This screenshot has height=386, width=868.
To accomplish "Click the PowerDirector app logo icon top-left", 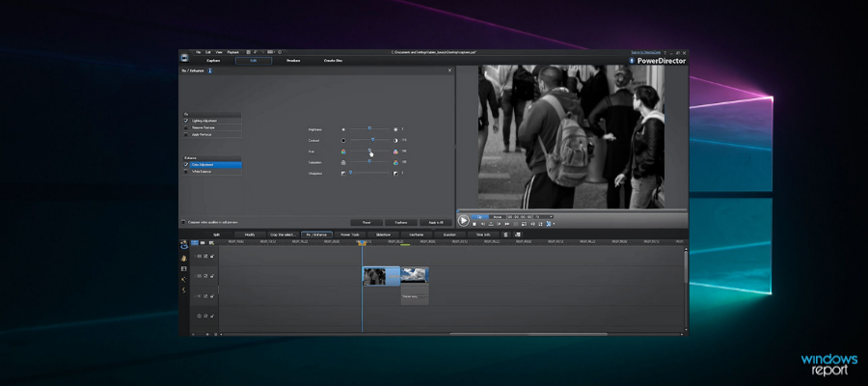I will pyautogui.click(x=184, y=57).
